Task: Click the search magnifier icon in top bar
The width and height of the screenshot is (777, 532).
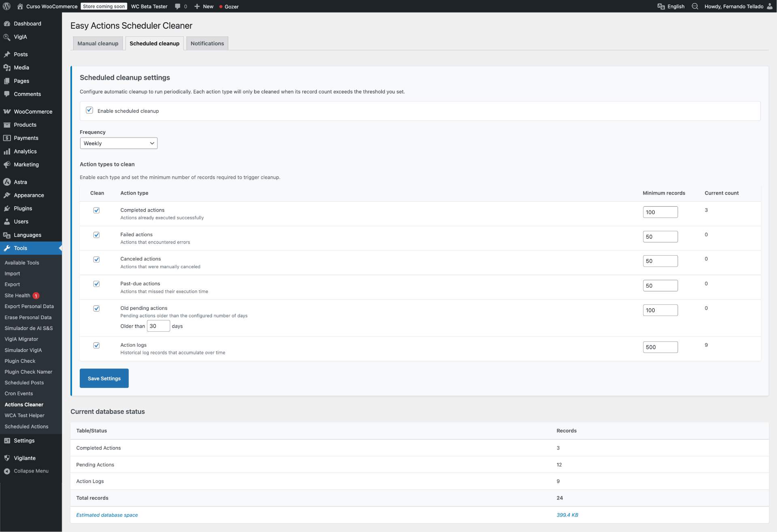Action: click(x=695, y=6)
